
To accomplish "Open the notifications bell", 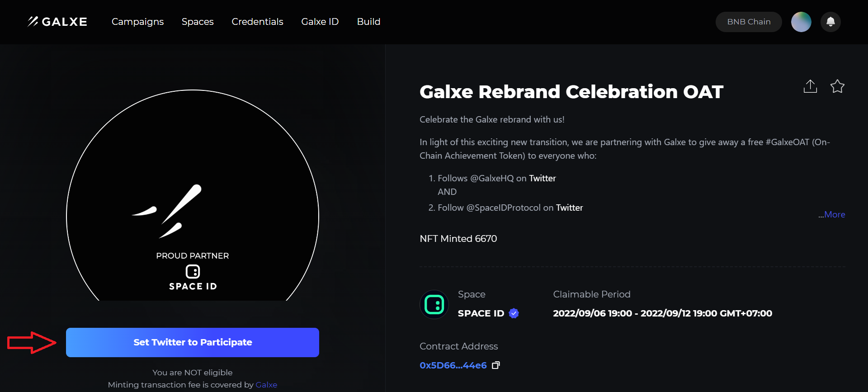I will point(830,22).
